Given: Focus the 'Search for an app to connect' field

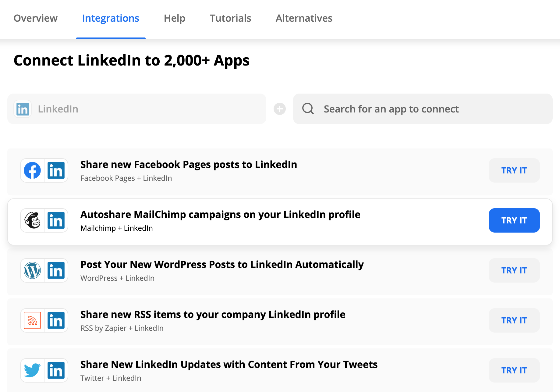Looking at the screenshot, I should click(x=423, y=109).
